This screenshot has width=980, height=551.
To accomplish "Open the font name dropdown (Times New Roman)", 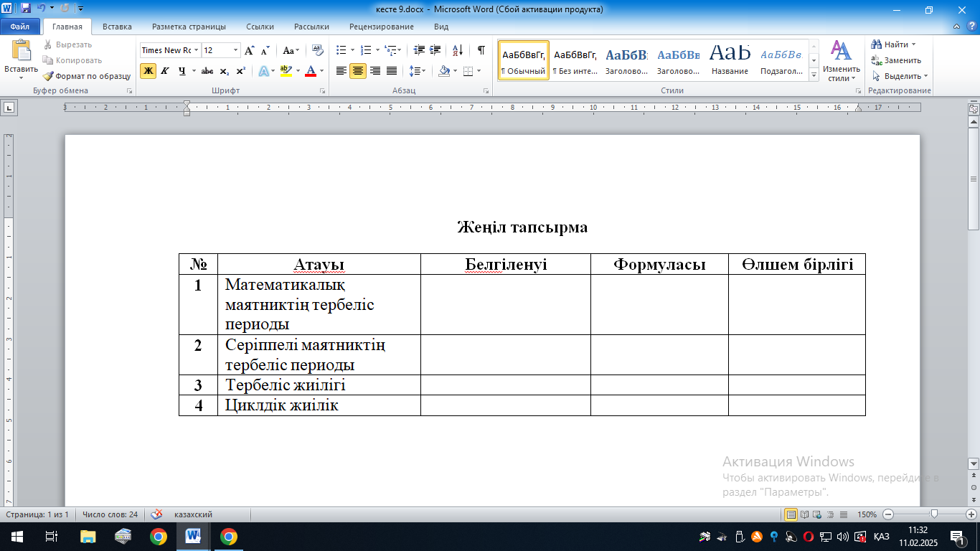I will click(196, 50).
